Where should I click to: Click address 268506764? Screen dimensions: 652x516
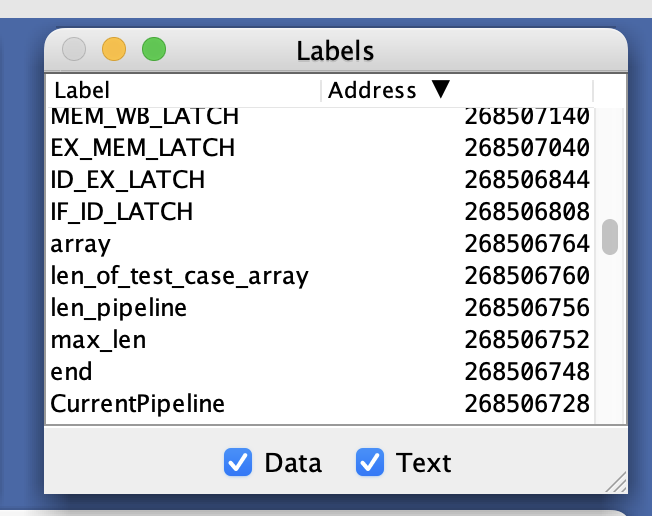coord(527,243)
